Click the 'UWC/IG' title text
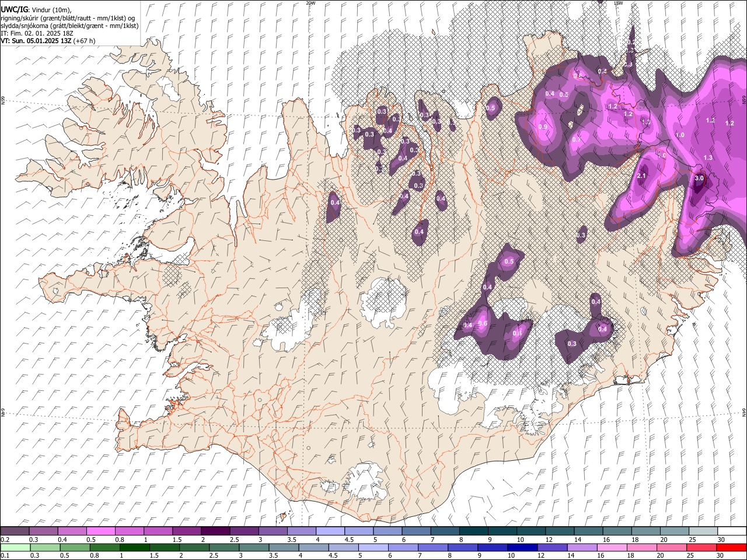The image size is (747, 560). (13, 9)
